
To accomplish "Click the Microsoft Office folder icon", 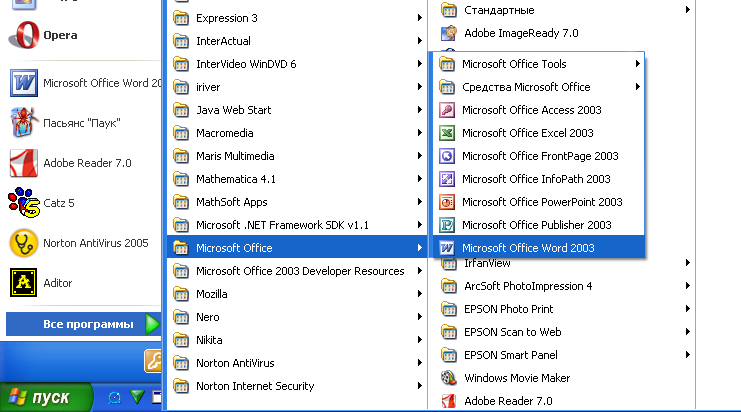I will 181,248.
